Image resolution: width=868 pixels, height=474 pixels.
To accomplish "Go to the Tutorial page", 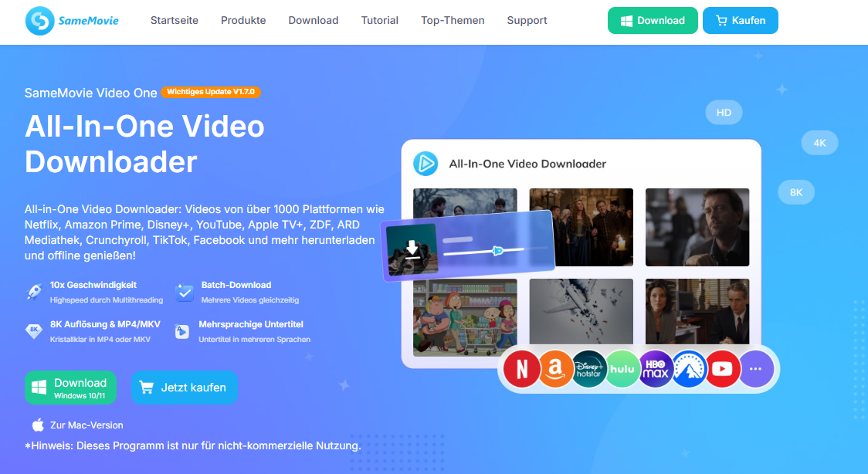I will [380, 21].
